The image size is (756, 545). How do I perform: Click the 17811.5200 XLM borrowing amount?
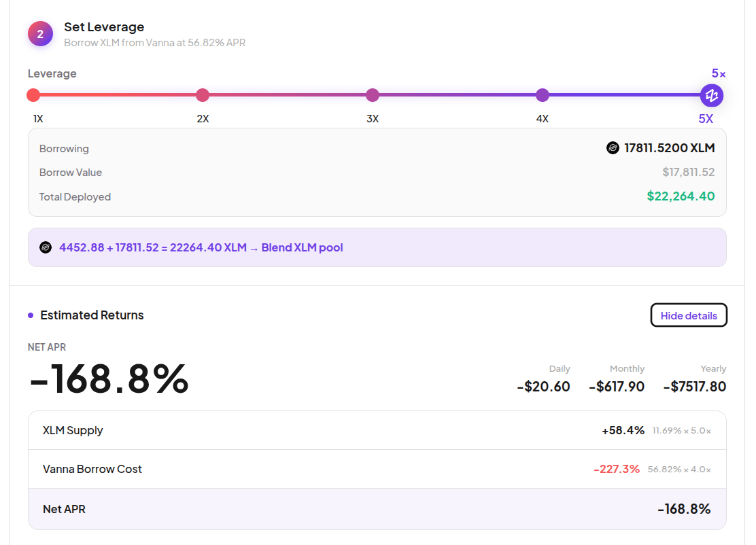(669, 148)
